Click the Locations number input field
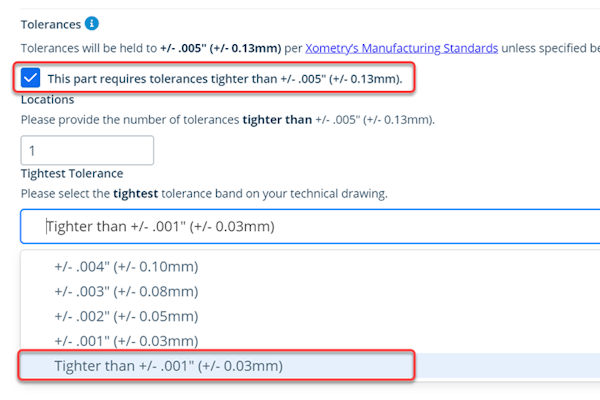 (x=87, y=151)
